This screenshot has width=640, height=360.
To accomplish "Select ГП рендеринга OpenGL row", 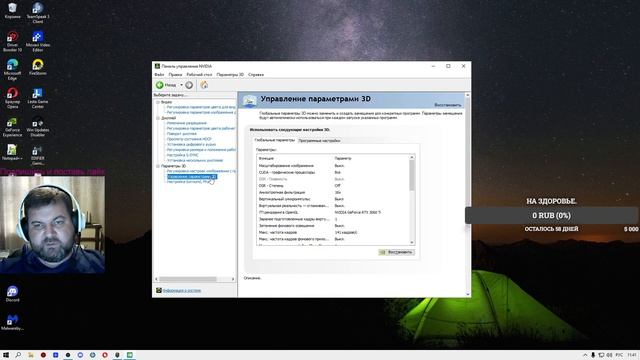I will (x=333, y=212).
